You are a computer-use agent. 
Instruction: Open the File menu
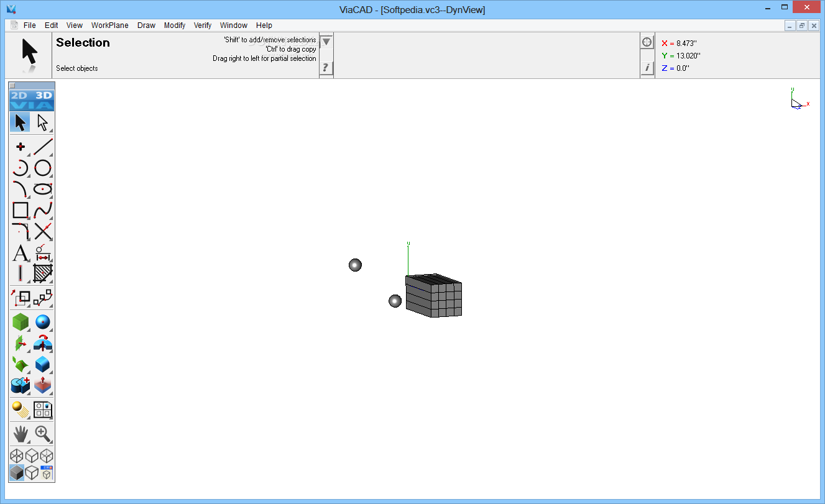pyautogui.click(x=30, y=25)
